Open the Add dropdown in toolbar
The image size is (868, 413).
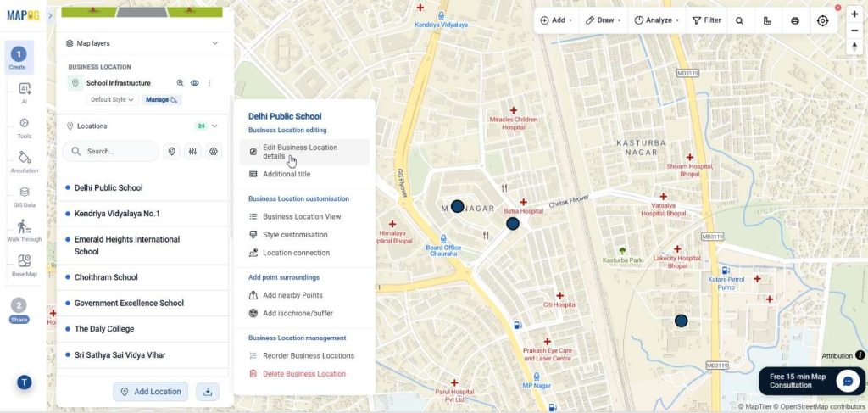point(556,20)
